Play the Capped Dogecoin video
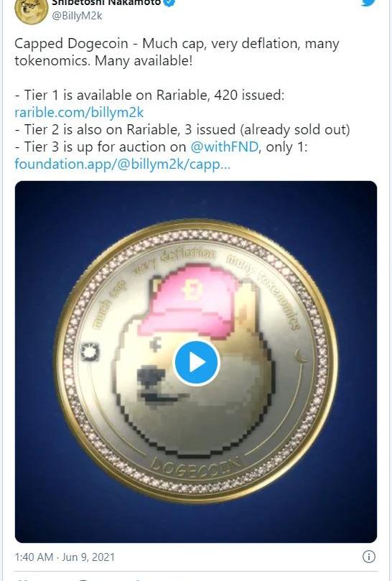This screenshot has width=392, height=581. pos(196,363)
